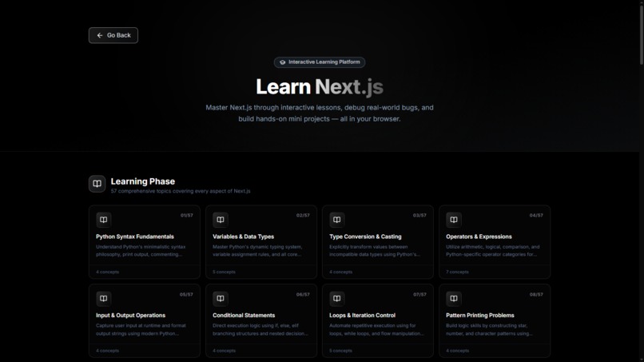The image size is (644, 362).
Task: Click the graduation cap icon in platform badge
Action: click(283, 62)
